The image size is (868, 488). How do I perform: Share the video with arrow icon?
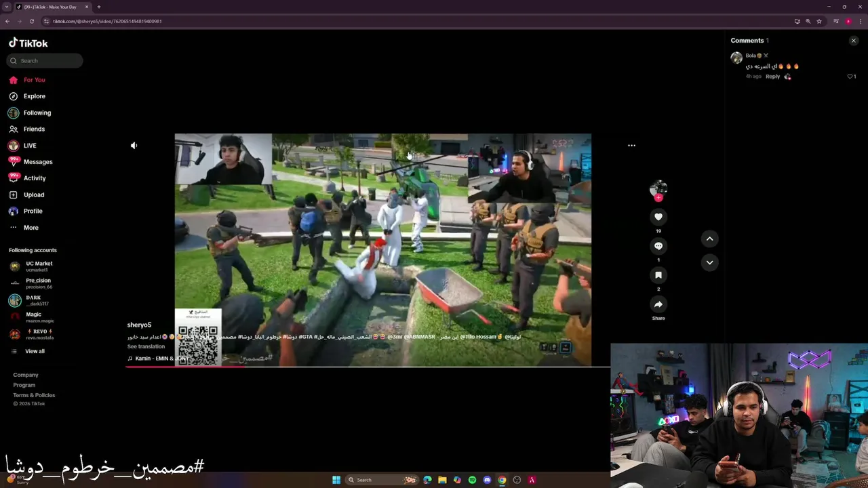[658, 304]
